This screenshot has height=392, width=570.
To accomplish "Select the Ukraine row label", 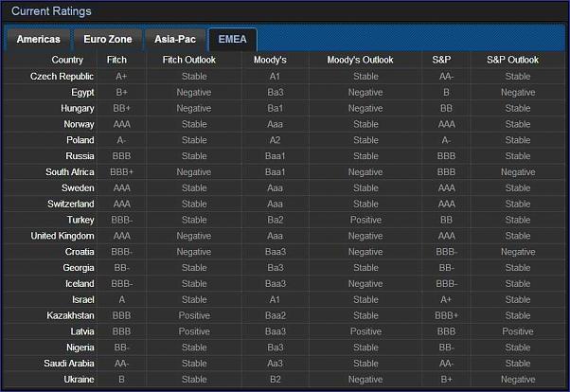I will click(x=79, y=380).
